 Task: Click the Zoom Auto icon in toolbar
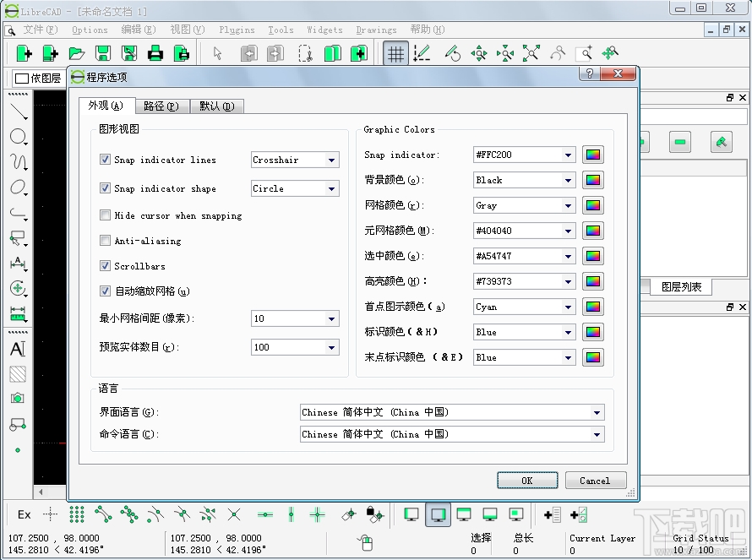pyautogui.click(x=531, y=53)
